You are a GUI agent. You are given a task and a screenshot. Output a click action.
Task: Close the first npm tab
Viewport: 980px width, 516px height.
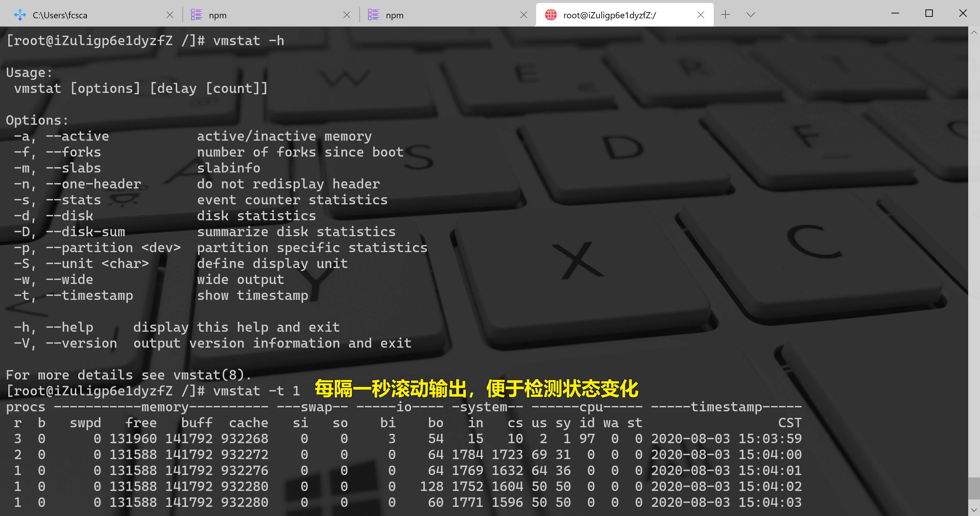click(347, 15)
